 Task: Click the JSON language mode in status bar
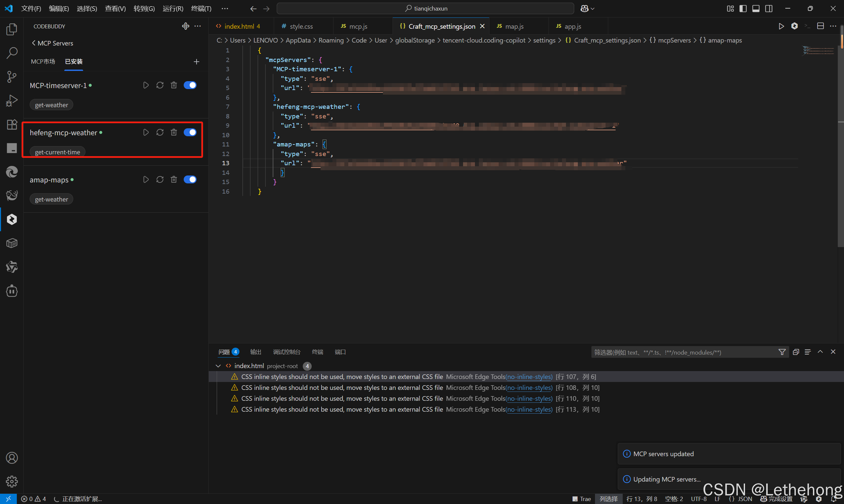(741, 499)
